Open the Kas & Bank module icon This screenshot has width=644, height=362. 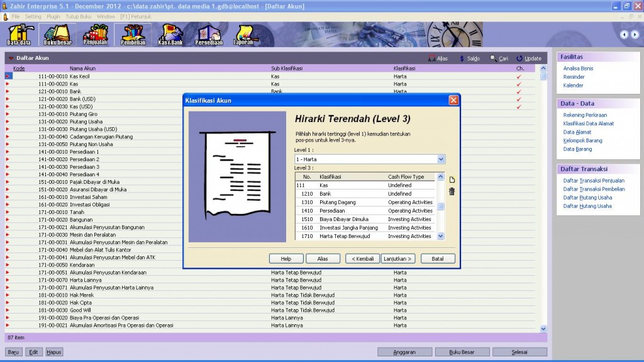click(x=170, y=35)
